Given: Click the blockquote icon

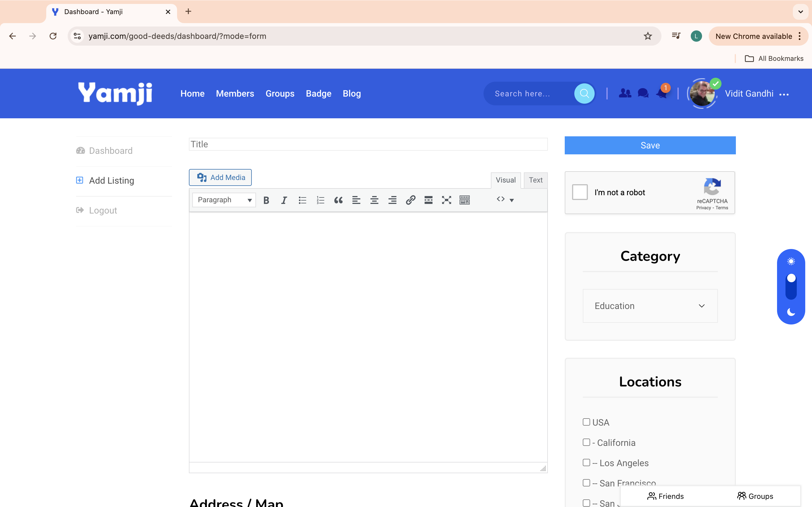Looking at the screenshot, I should (x=338, y=200).
